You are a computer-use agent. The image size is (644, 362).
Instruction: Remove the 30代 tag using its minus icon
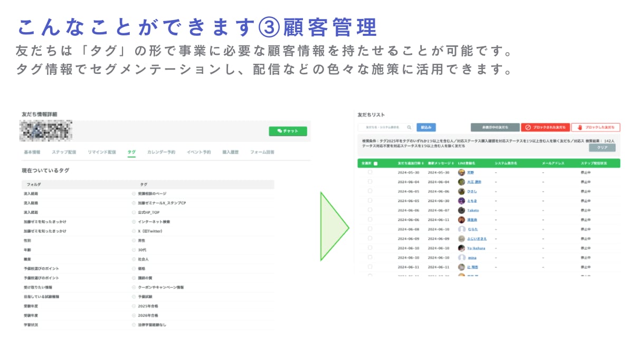pos(134,250)
